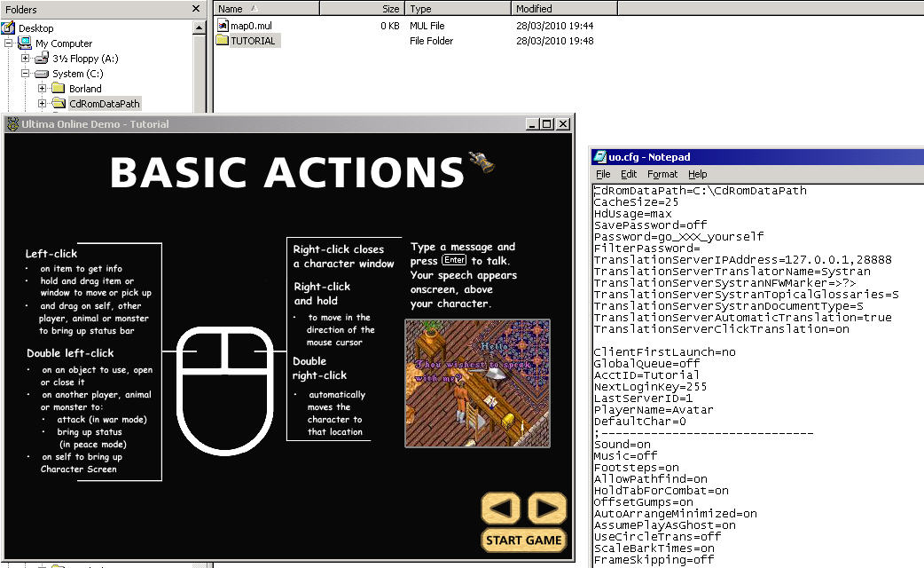
Task: Click the '0 KB' size cell
Action: [x=390, y=26]
